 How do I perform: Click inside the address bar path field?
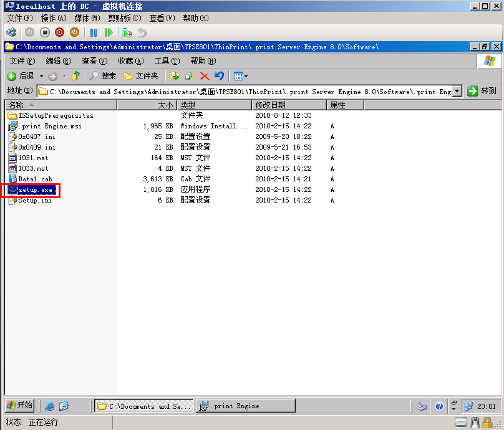(251, 92)
